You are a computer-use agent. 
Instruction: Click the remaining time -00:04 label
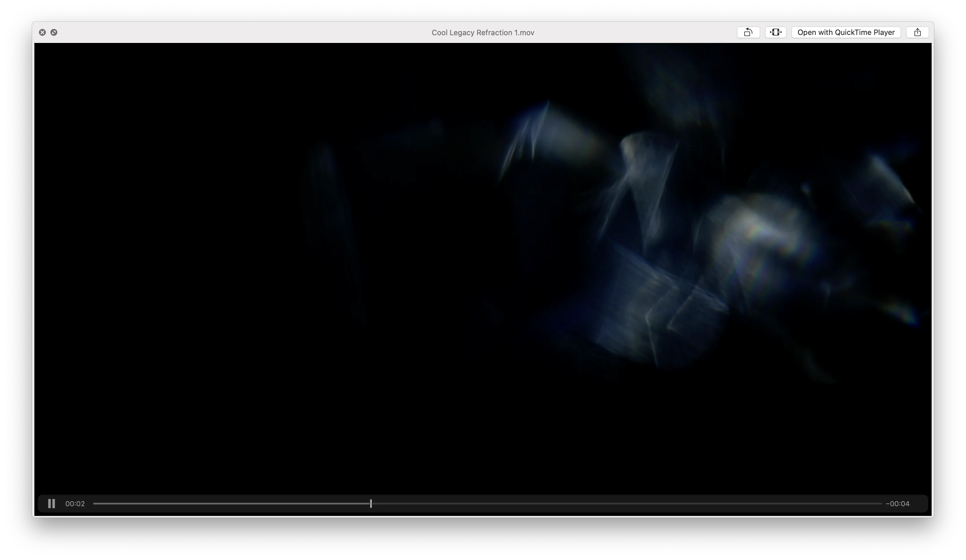(897, 504)
